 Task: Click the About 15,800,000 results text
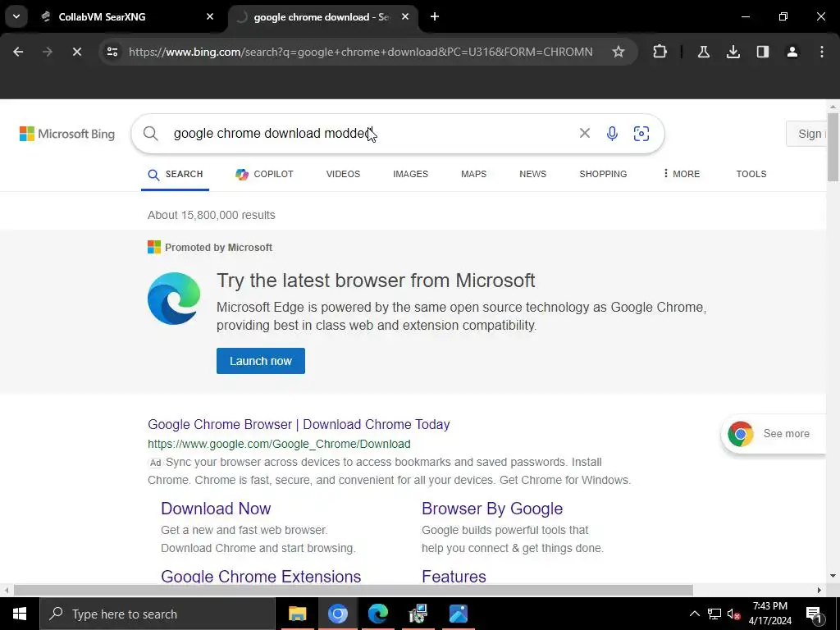(212, 216)
